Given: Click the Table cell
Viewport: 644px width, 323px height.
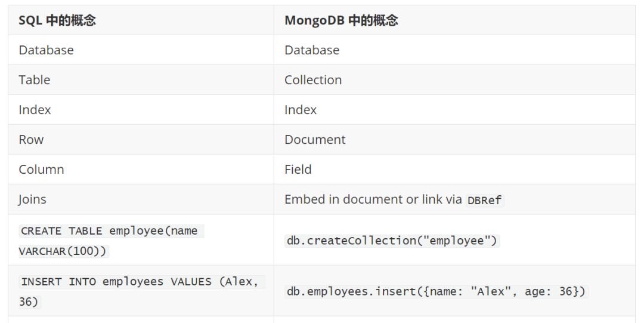Looking at the screenshot, I should (x=35, y=80).
